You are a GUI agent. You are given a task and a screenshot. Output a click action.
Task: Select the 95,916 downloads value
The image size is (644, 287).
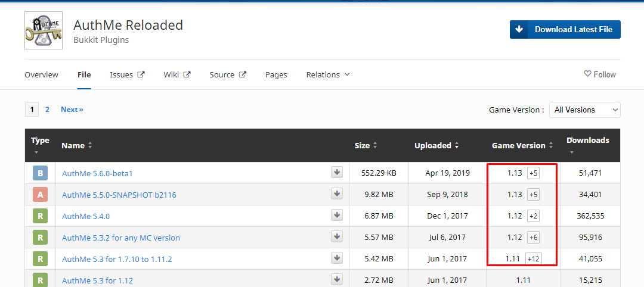pos(590,238)
